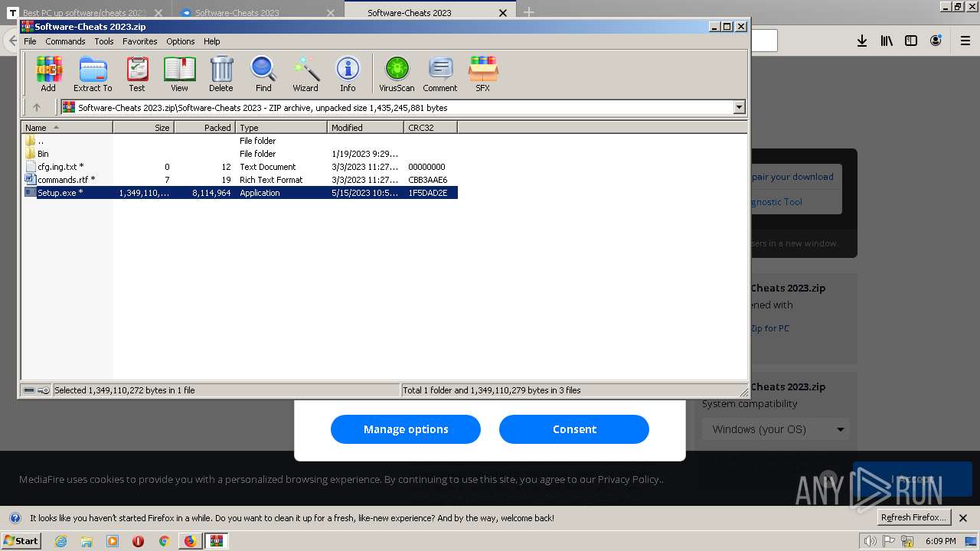This screenshot has height=551, width=980.
Task: Toggle Firefox sidebar icon
Action: point(911,41)
